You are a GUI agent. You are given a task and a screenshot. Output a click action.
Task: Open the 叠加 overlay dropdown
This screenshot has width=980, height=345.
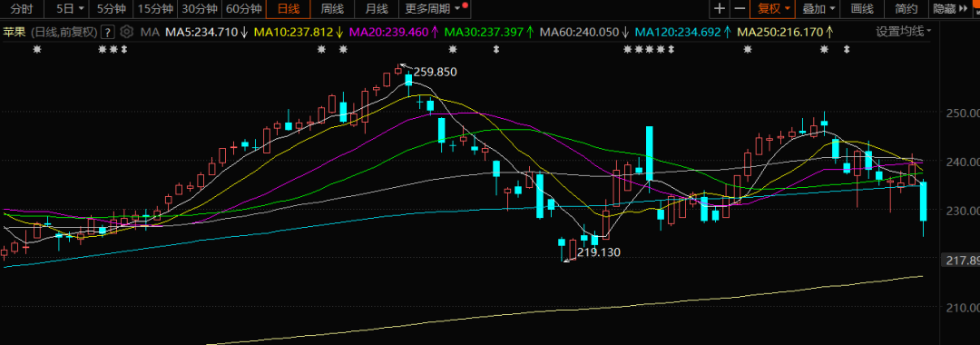[x=818, y=9]
